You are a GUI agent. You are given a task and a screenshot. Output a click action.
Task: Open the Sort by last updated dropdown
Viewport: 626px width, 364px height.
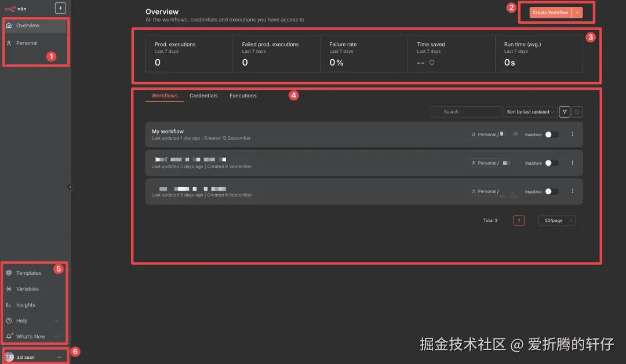pos(530,112)
